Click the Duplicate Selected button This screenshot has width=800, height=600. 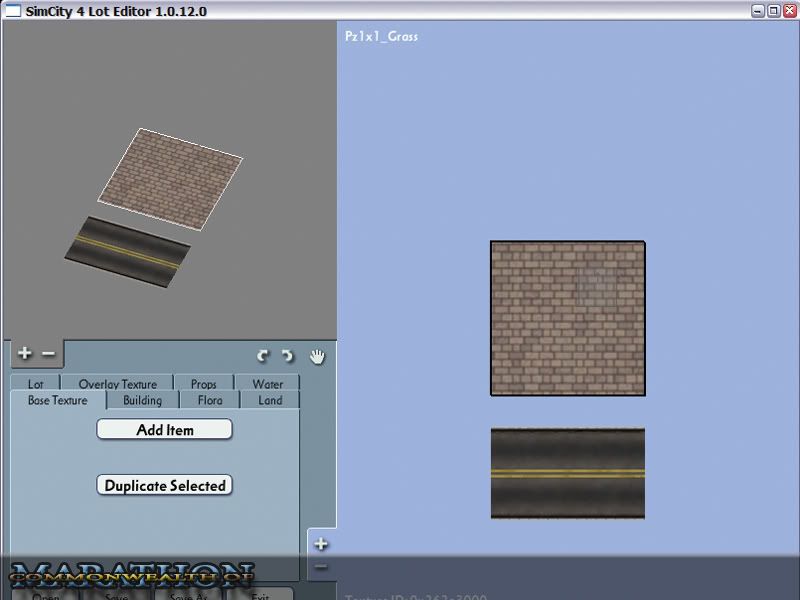click(164, 485)
